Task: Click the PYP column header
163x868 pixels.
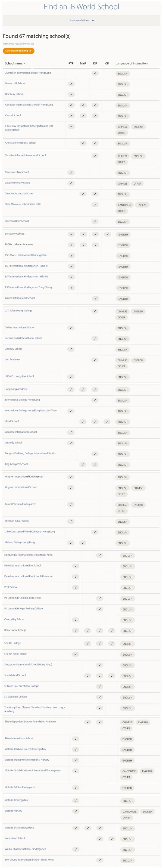Action: click(71, 63)
